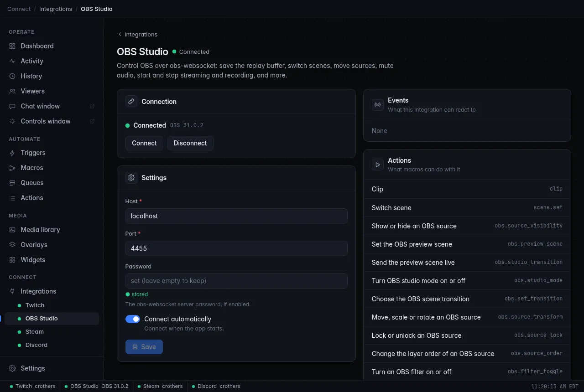Click the Integrations plug icon

click(x=12, y=291)
